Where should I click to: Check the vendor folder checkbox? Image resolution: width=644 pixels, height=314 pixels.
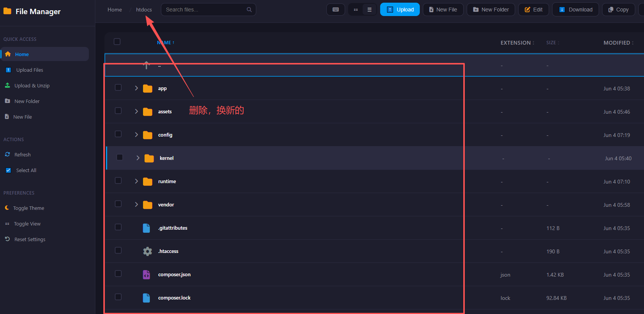point(118,204)
